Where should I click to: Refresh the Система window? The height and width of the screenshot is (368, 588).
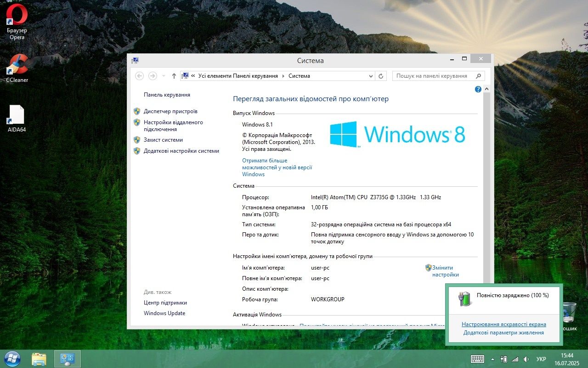point(381,76)
